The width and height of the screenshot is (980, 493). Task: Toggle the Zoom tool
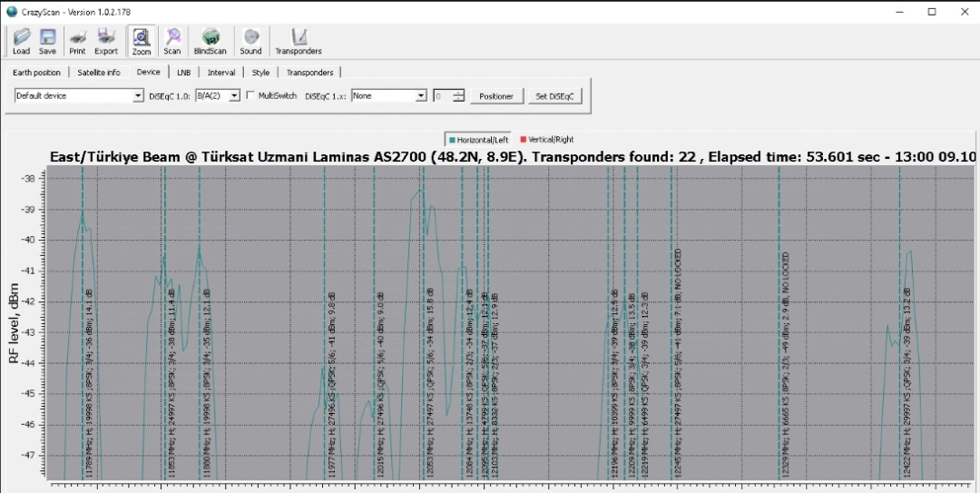[x=142, y=42]
